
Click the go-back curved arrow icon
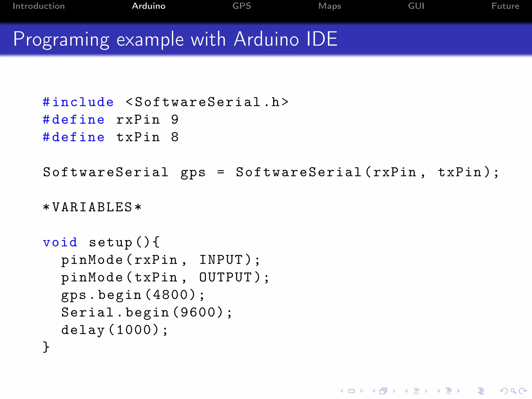coord(504,391)
